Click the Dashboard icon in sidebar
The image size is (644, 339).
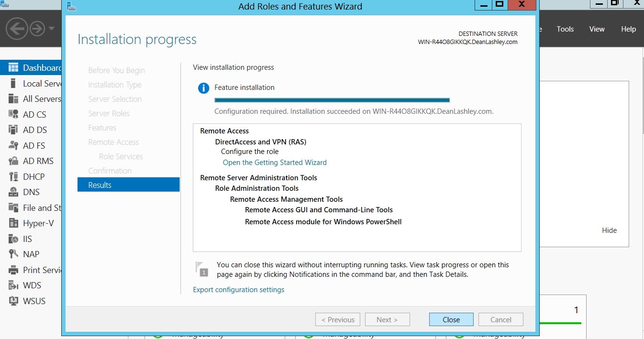pos(13,68)
